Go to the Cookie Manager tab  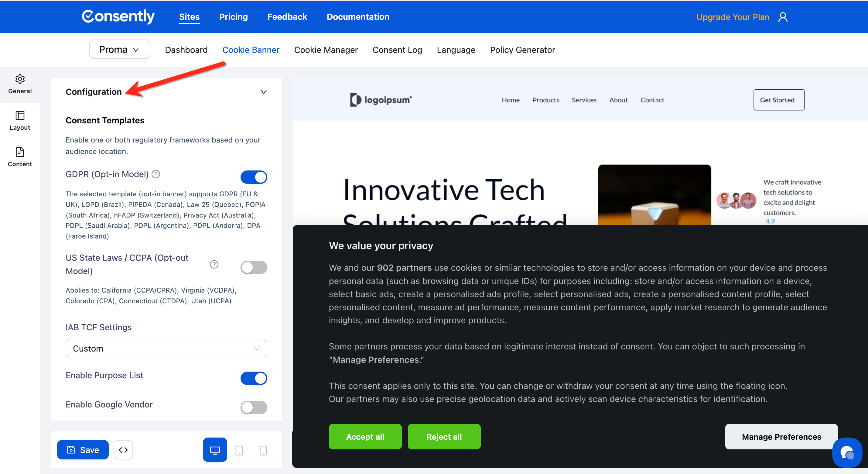[326, 50]
